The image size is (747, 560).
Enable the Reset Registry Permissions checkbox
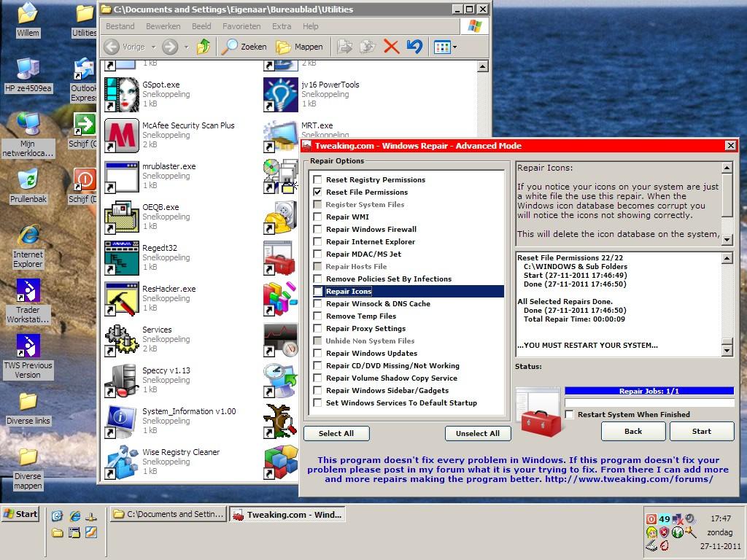pos(317,180)
